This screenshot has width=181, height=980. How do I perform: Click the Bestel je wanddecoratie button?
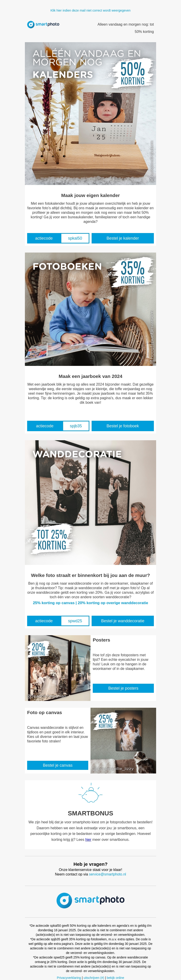coord(123,621)
